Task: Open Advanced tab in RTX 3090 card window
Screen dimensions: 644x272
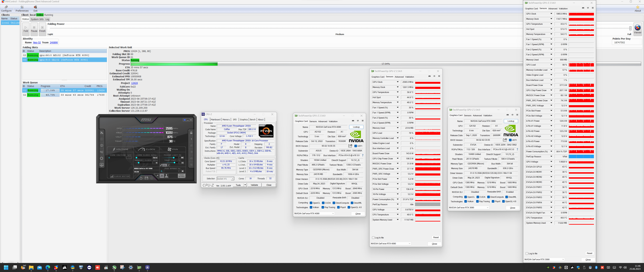Action: tap(477, 115)
